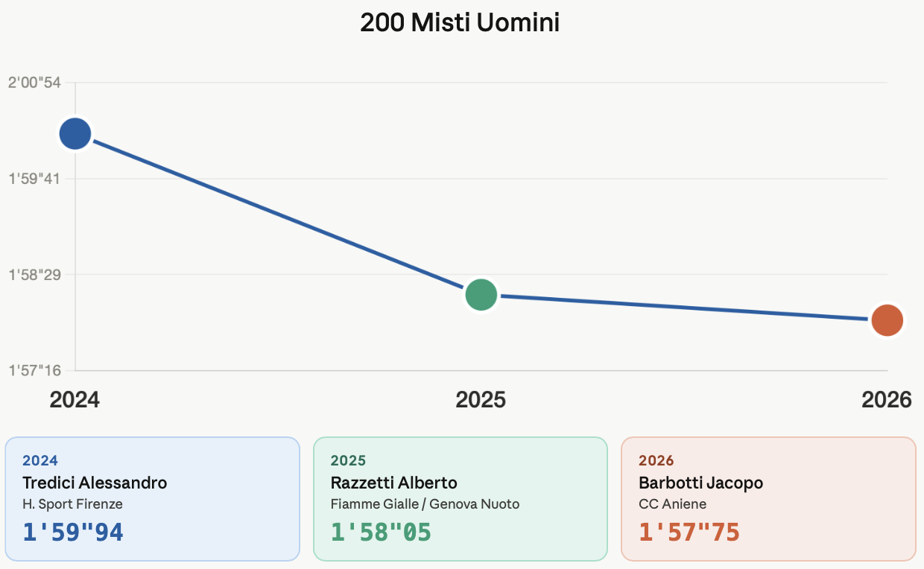The width and height of the screenshot is (924, 569).
Task: Click the CC Aniene club text
Action: coord(672,504)
